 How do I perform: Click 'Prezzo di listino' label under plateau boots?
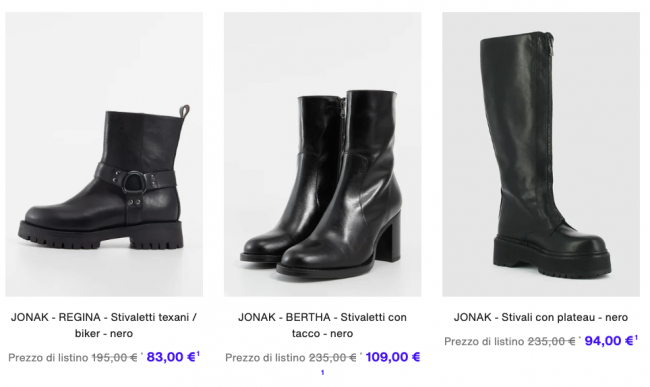click(484, 341)
